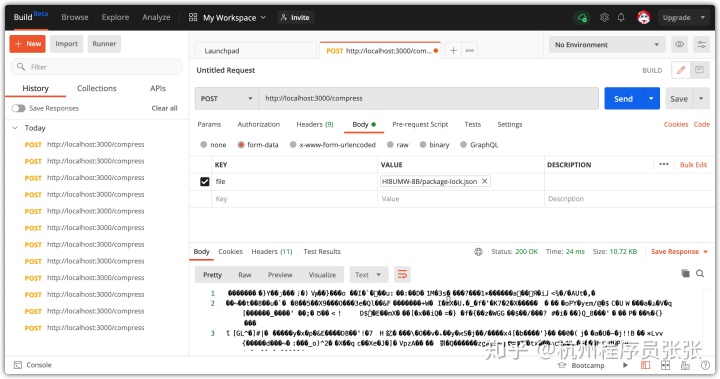Click the history Filter search field
720x379 pixels.
(x=96, y=67)
